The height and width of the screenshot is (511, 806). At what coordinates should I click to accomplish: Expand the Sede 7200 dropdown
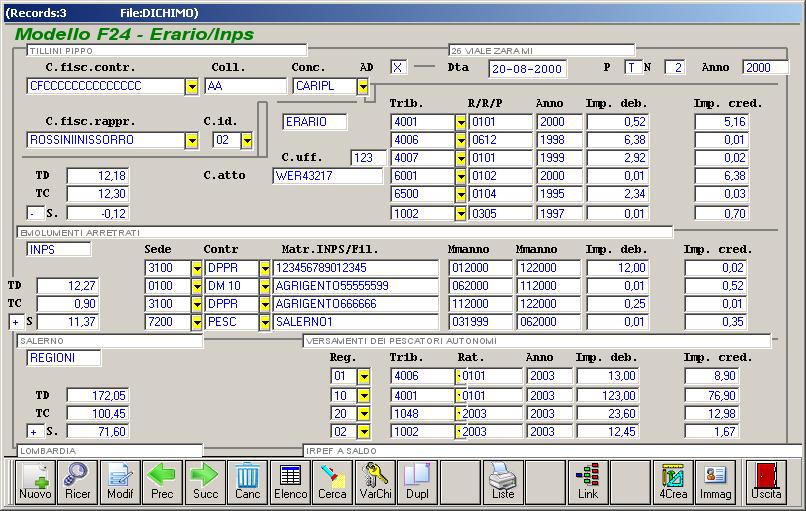tap(196, 322)
